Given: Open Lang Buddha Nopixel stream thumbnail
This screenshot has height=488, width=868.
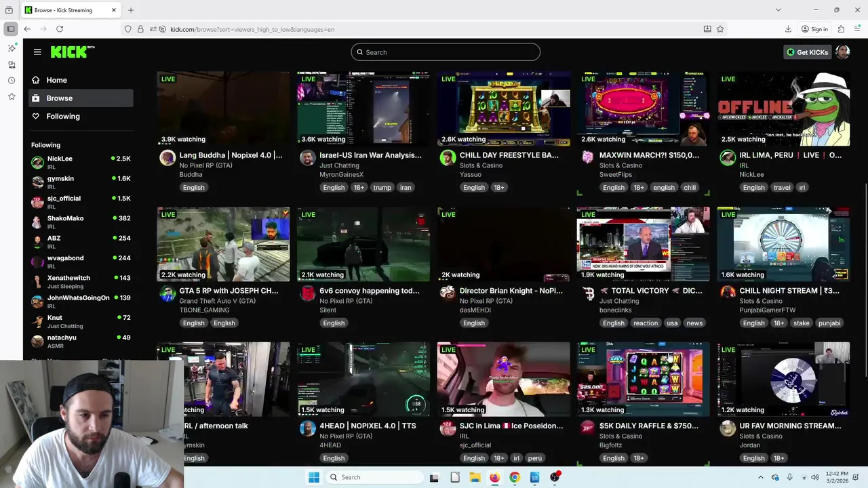Looking at the screenshot, I should 223,108.
